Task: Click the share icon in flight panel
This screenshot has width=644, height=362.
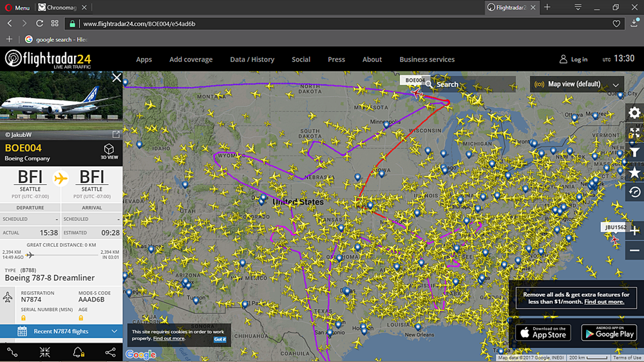Action: pos(110,352)
